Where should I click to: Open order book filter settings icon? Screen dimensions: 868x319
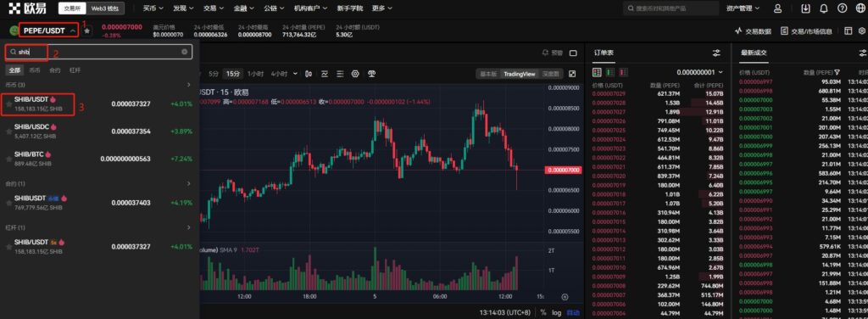716,53
